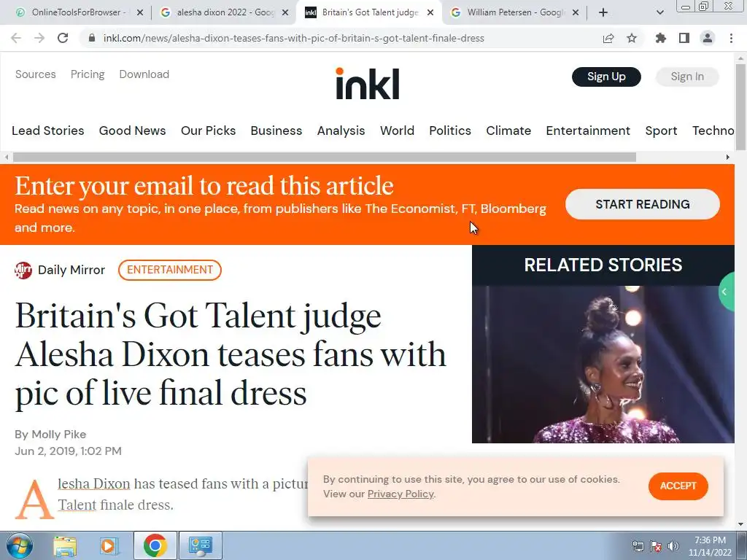Select the World category

(x=397, y=131)
